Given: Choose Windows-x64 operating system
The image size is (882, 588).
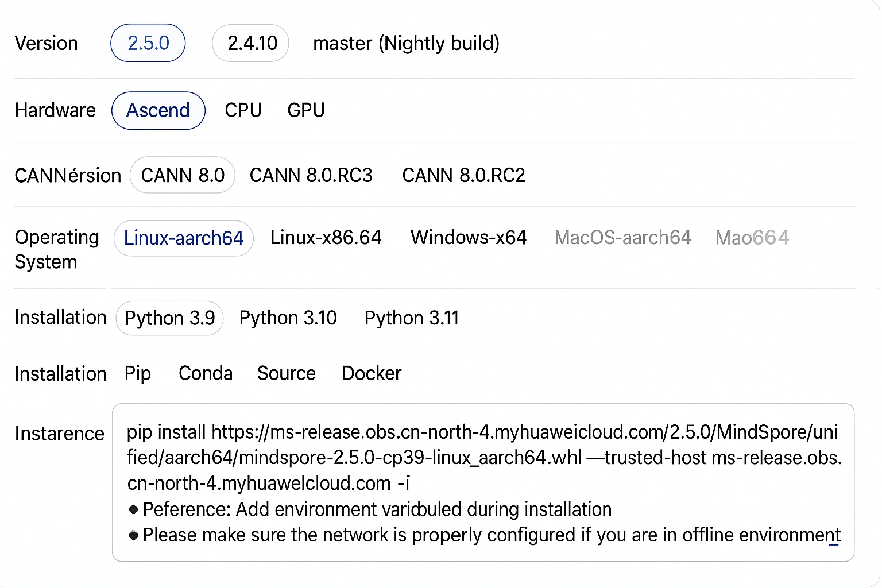Looking at the screenshot, I should coord(469,238).
